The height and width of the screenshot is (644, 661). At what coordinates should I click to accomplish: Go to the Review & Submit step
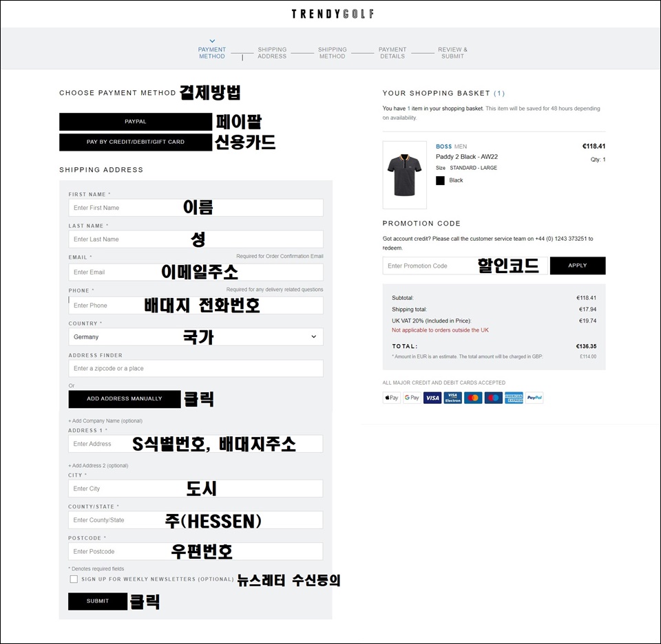pos(452,53)
